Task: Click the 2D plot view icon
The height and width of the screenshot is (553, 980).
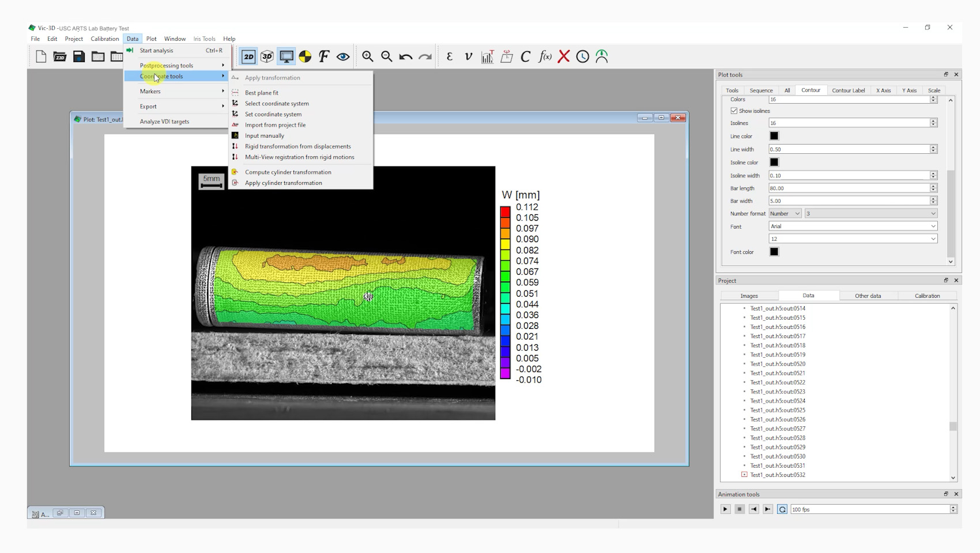Action: [248, 56]
